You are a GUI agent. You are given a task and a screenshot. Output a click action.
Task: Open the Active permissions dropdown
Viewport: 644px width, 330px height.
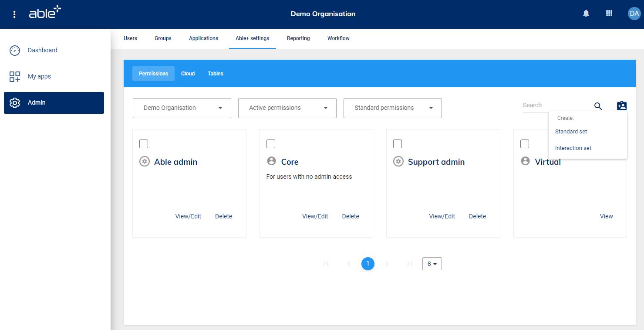pos(287,108)
